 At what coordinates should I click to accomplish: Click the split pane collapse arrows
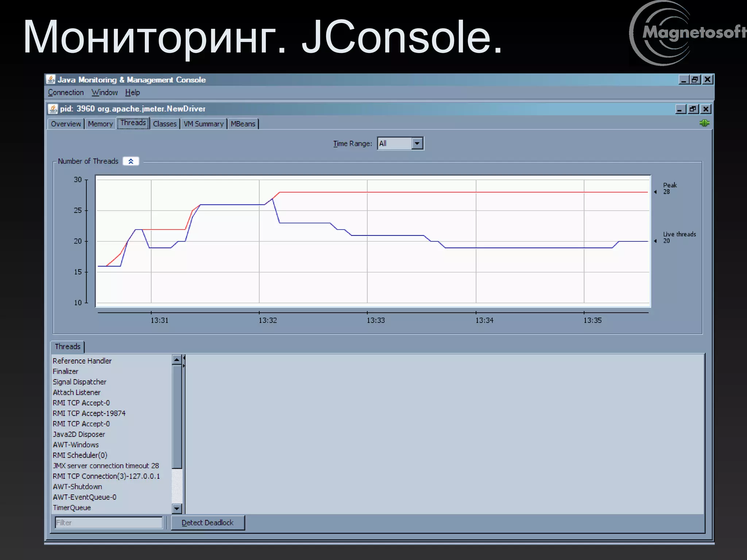(x=184, y=361)
